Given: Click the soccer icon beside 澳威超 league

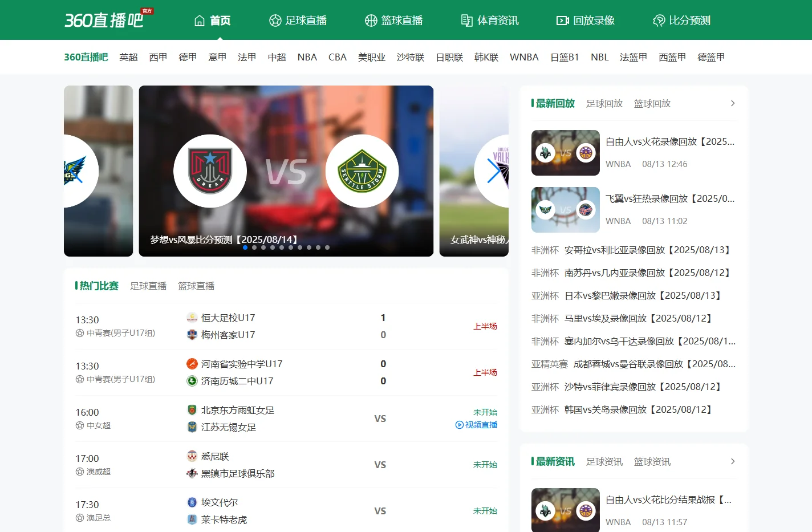Looking at the screenshot, I should pyautogui.click(x=80, y=472).
